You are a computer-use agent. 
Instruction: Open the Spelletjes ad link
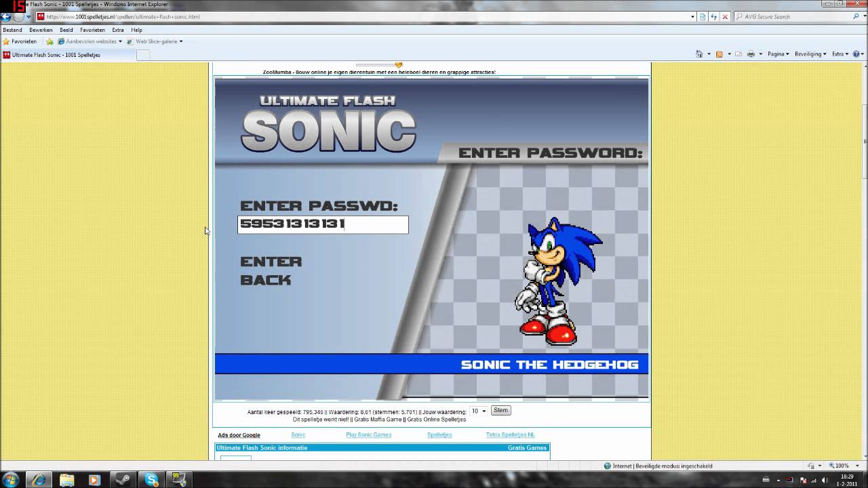(x=439, y=435)
